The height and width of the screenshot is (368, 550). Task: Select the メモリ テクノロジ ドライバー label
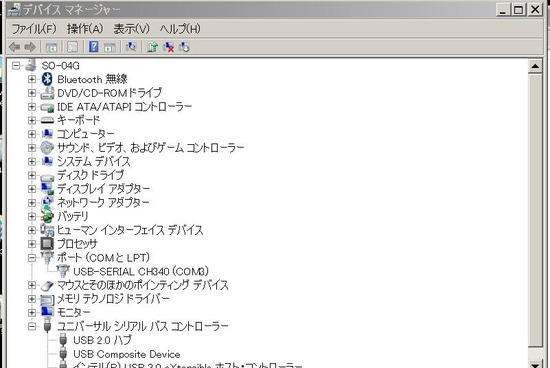113,299
